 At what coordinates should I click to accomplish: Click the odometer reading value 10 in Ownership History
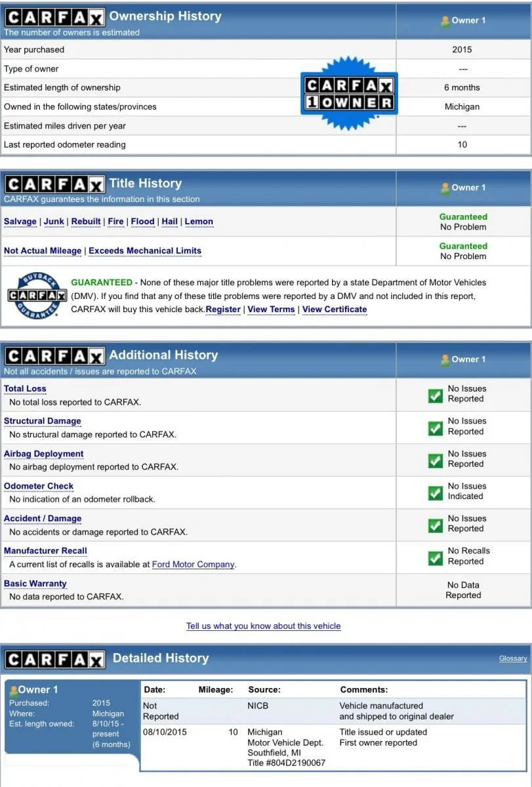[462, 145]
